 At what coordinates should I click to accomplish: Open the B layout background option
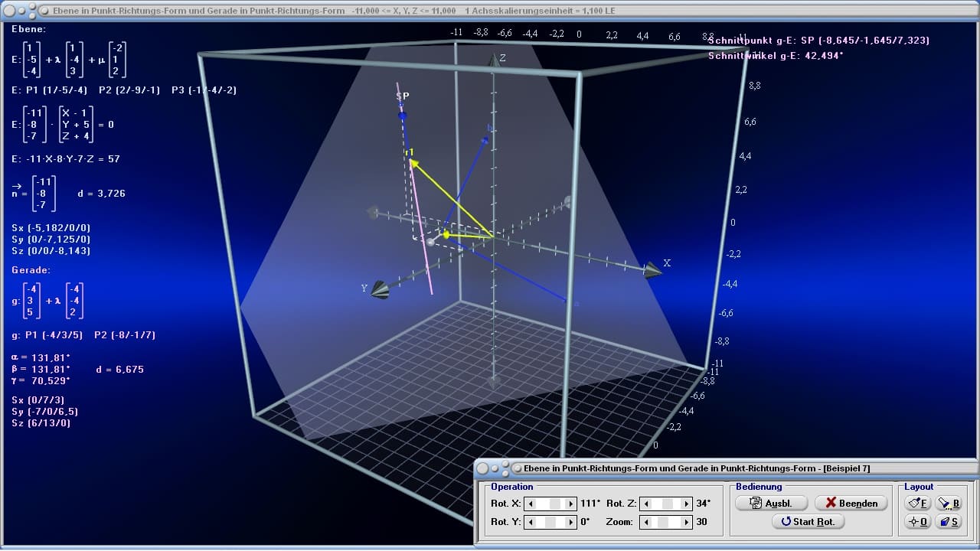click(x=947, y=504)
